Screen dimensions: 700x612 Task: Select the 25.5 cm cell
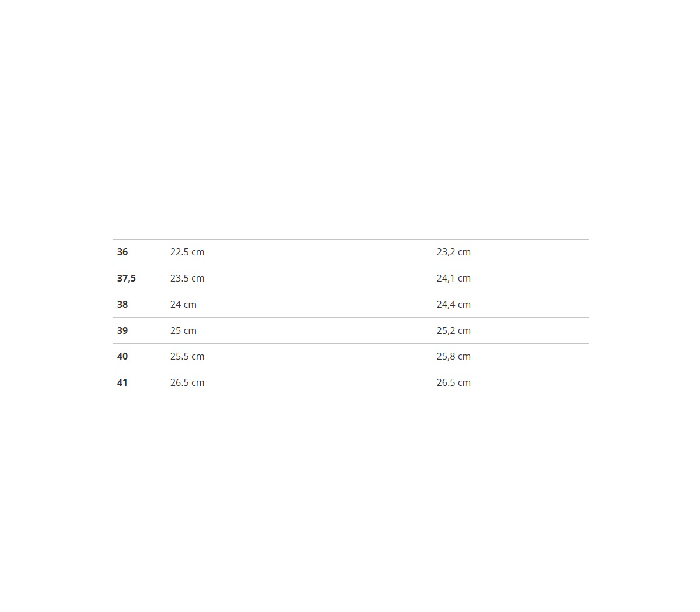coord(187,357)
